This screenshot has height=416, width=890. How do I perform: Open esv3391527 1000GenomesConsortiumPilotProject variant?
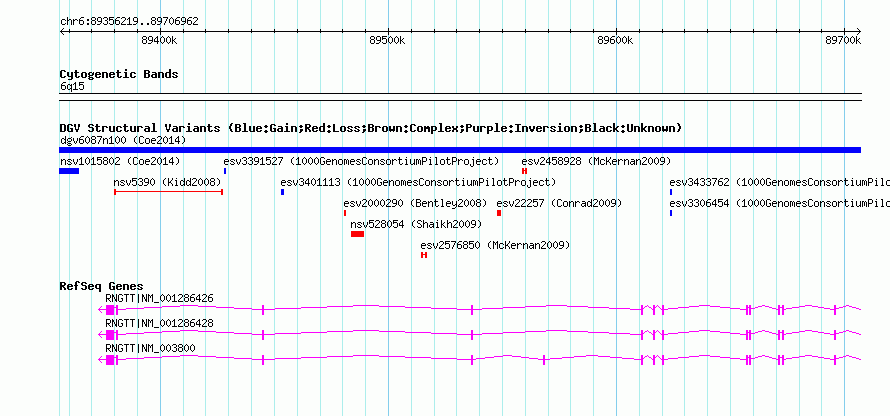click(361, 161)
